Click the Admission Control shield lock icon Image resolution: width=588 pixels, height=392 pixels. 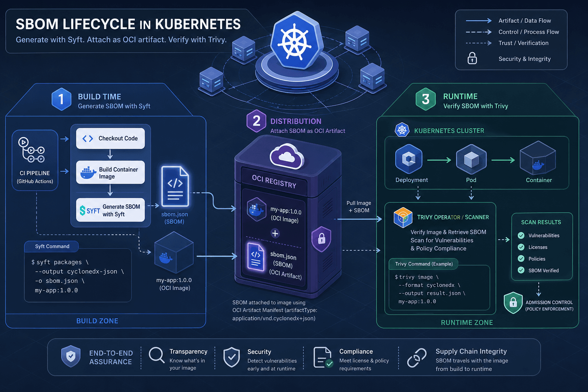click(x=513, y=303)
